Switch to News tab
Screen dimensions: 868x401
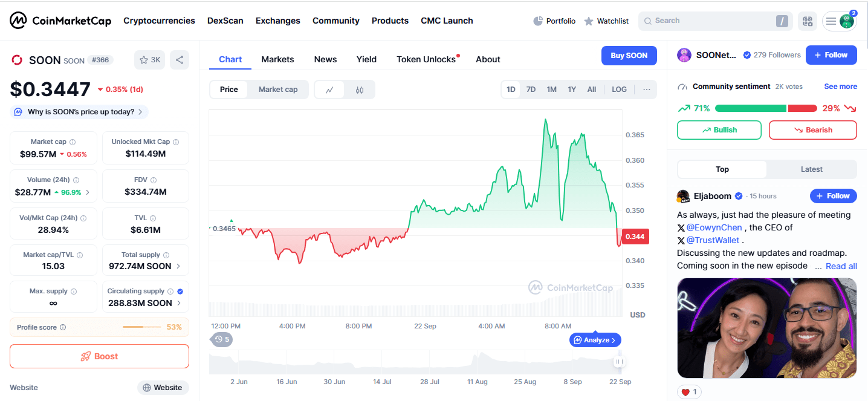[325, 59]
